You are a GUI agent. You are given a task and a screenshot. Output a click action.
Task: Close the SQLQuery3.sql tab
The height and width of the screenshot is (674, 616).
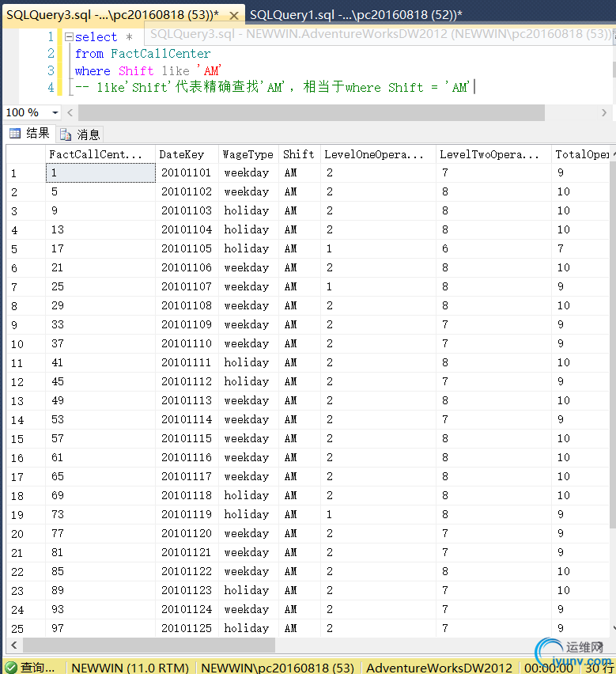point(234,16)
